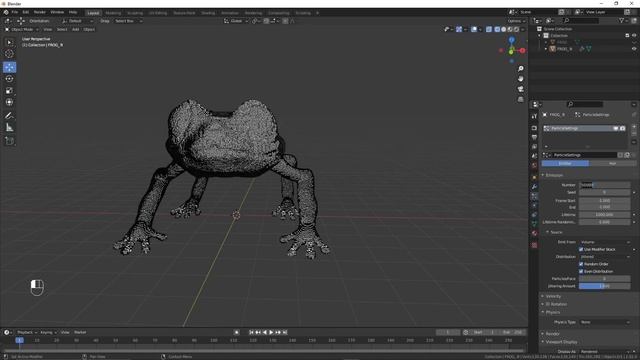Select the Rotate tool
The image size is (640, 360).
point(9,79)
